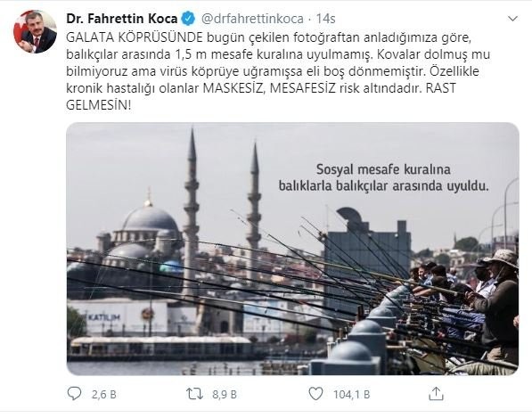
Task: Click the blue verified badge
Action: pyautogui.click(x=189, y=19)
